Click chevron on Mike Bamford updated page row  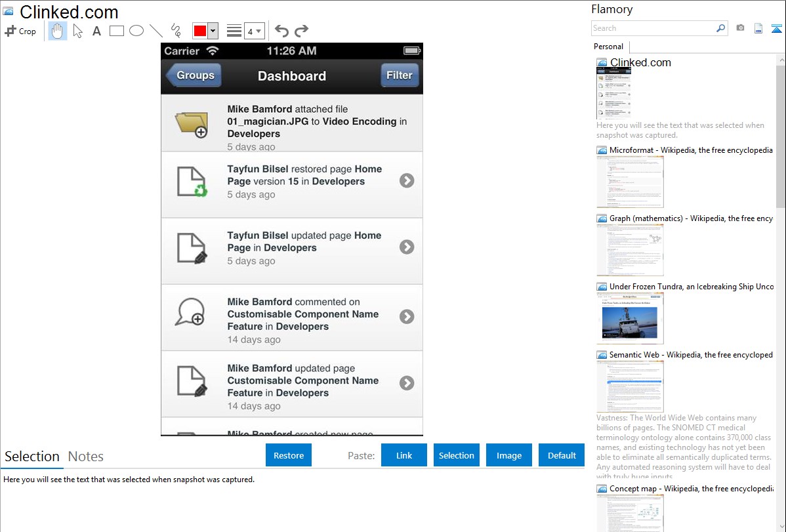(x=407, y=383)
